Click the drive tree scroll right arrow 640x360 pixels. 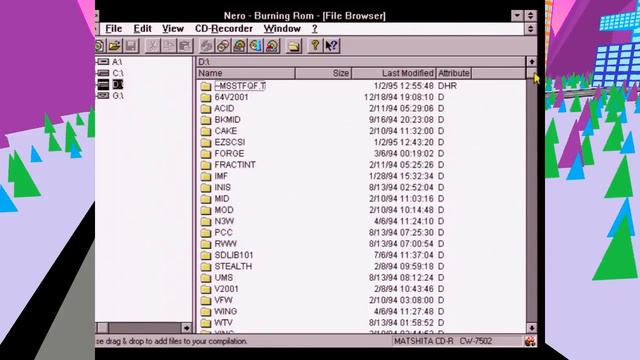pos(187,327)
